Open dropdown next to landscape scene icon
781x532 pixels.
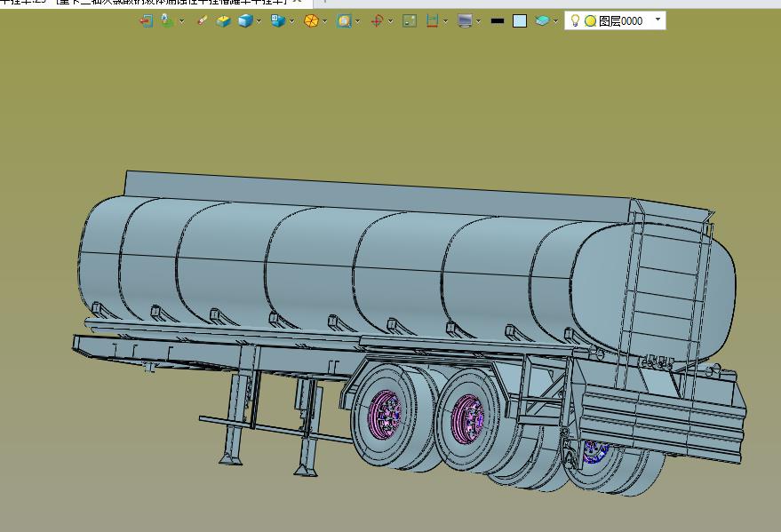click(x=182, y=21)
